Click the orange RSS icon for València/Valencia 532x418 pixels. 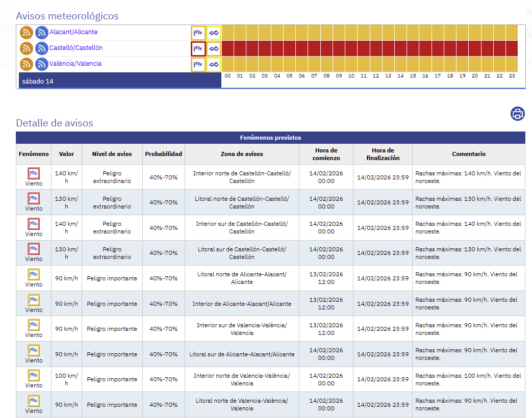coord(27,64)
